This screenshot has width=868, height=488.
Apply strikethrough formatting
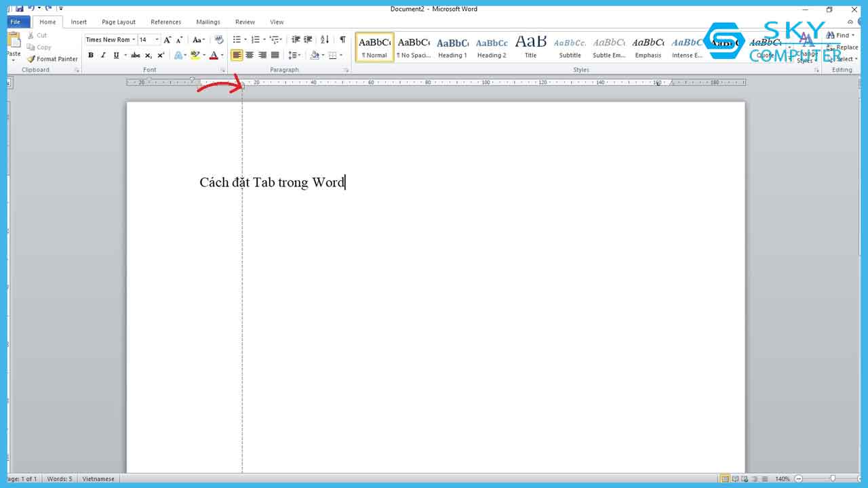[135, 56]
